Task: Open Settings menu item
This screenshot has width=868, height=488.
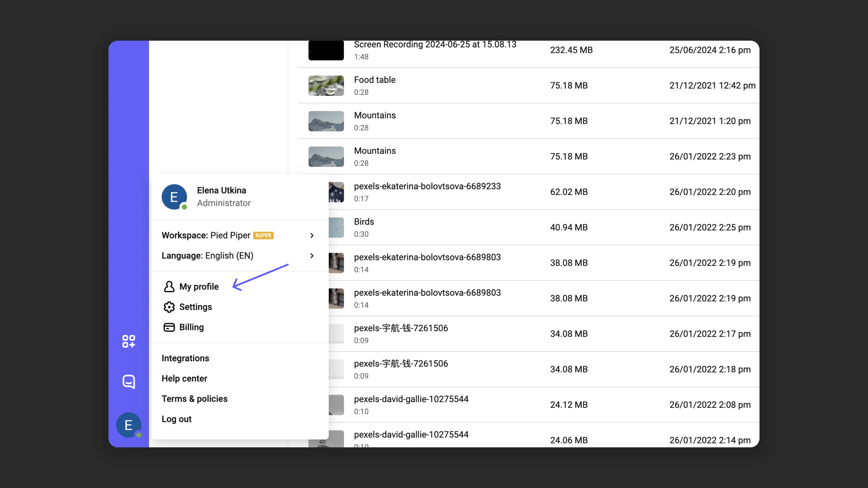Action: [196, 307]
